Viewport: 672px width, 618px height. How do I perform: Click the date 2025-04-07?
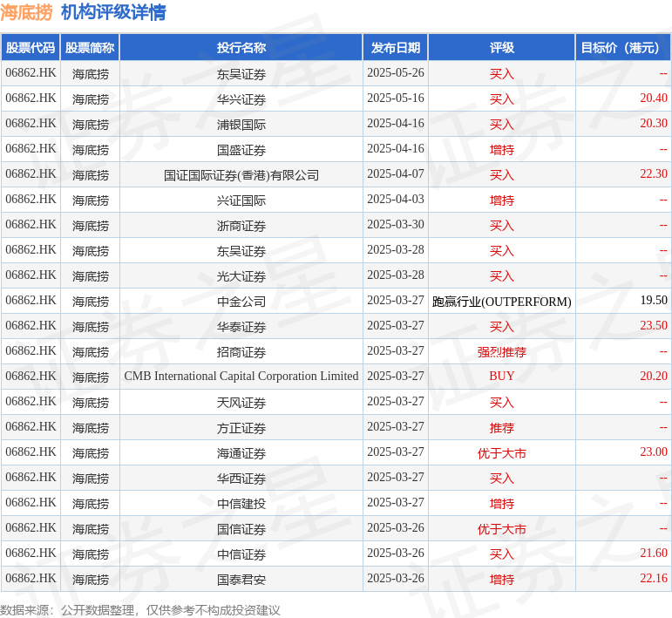396,174
